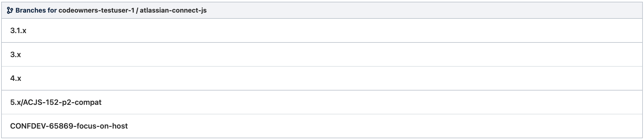Click the branch listed above 4.x
The height and width of the screenshot is (140, 644).
(16, 55)
